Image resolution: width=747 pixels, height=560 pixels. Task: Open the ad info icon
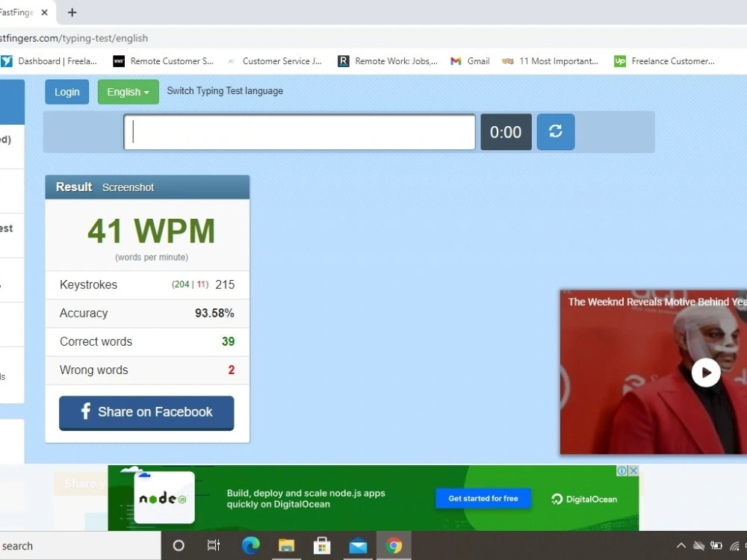(x=622, y=470)
